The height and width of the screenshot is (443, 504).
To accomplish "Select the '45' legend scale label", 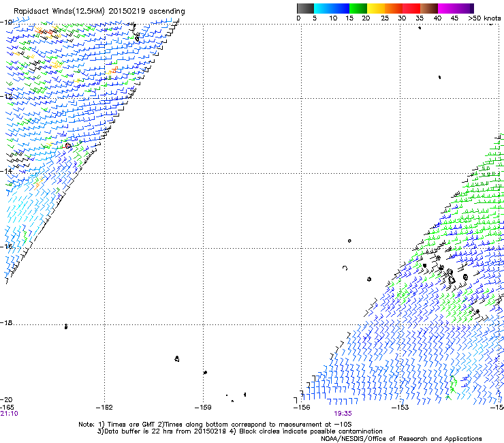I will tap(454, 18).
